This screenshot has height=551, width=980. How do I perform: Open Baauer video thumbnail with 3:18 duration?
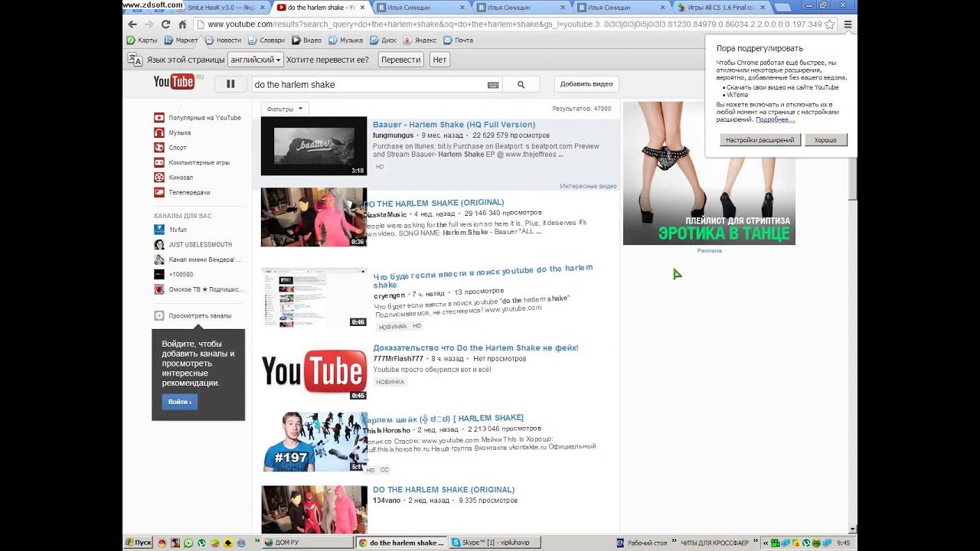pyautogui.click(x=314, y=146)
